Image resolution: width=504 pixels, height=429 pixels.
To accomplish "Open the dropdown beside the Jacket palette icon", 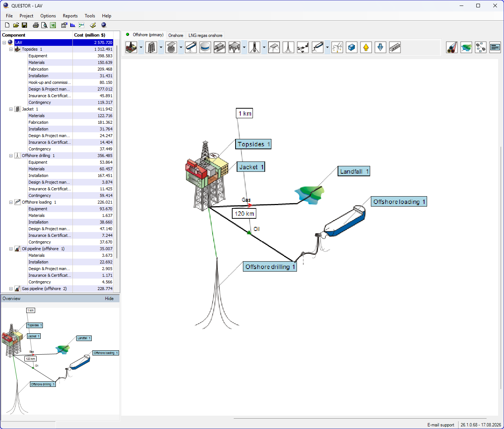I will 161,47.
